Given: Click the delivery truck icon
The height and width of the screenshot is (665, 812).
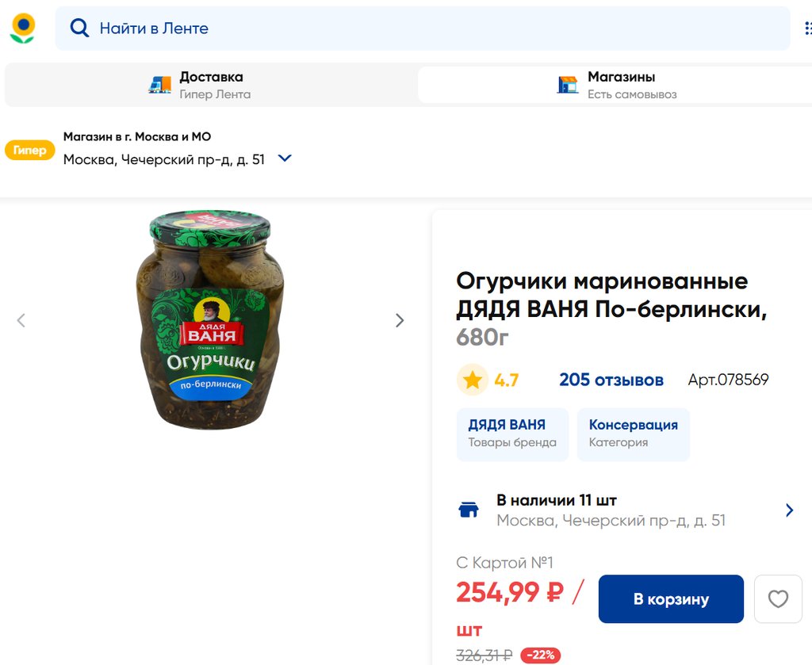Looking at the screenshot, I should pyautogui.click(x=159, y=85).
